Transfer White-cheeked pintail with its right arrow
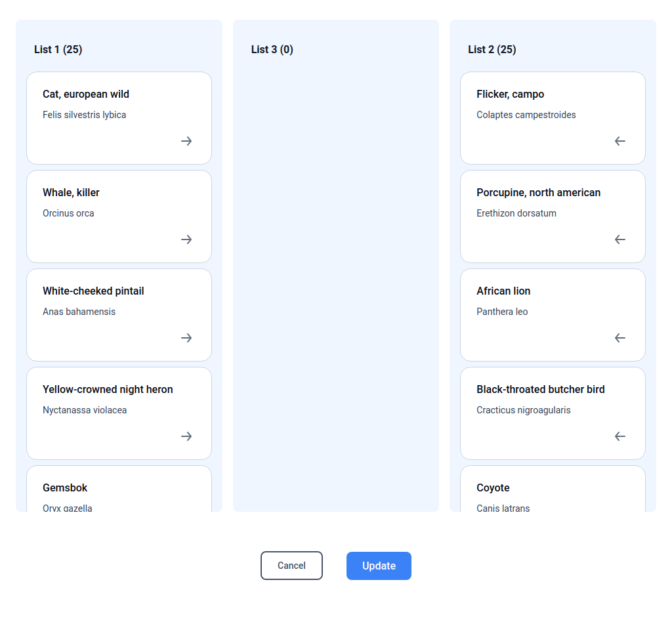Viewport: 672px width, 622px height. point(186,338)
